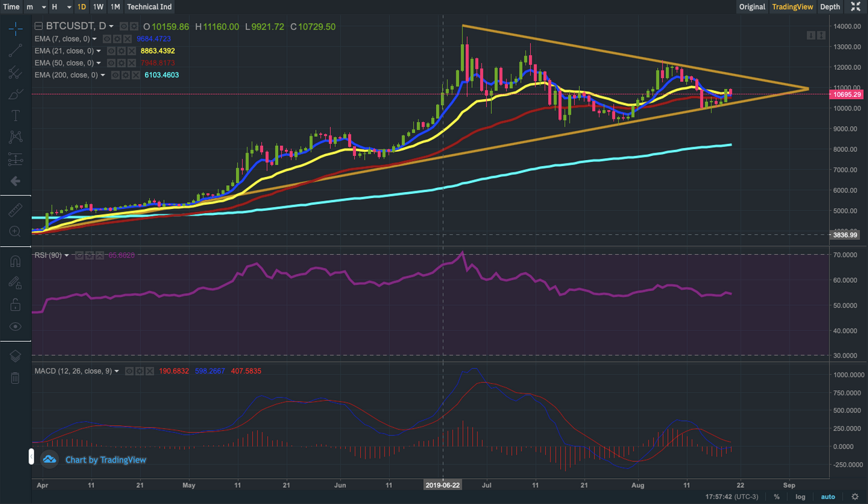Expand EMA (21, close, 0) dropdown arrow
This screenshot has width=868, height=504.
[98, 51]
